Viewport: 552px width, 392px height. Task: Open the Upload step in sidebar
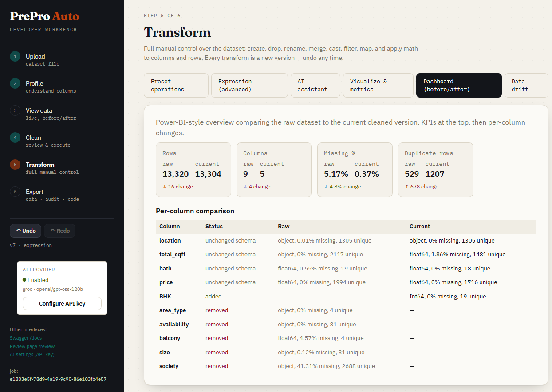(62, 59)
